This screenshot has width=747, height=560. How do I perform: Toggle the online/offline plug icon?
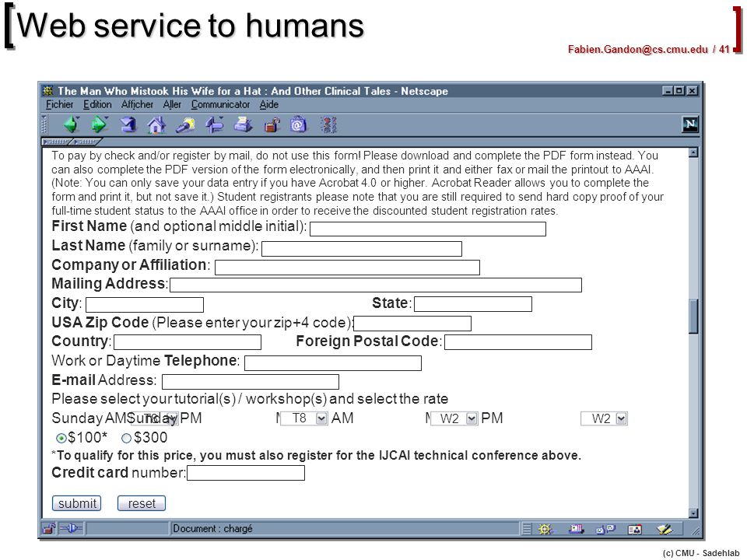tap(71, 529)
